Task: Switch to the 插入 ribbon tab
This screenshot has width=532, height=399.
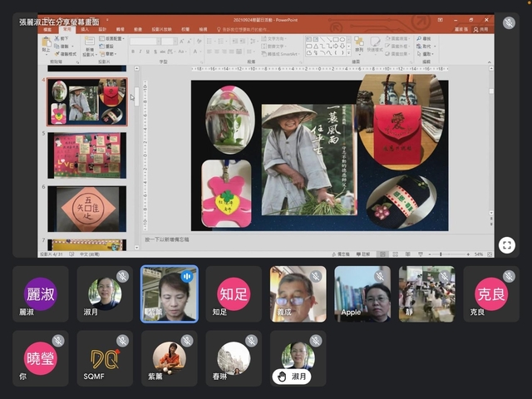Action: point(84,28)
